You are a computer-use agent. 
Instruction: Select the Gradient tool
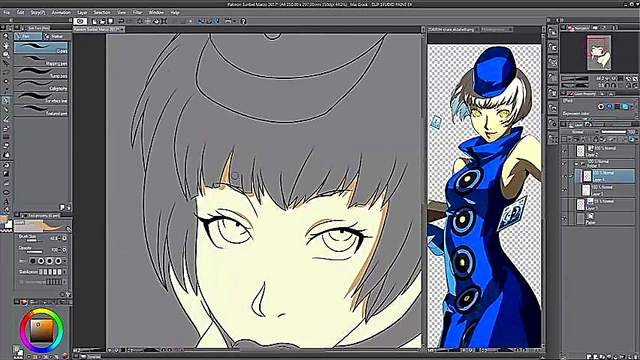coord(6,173)
